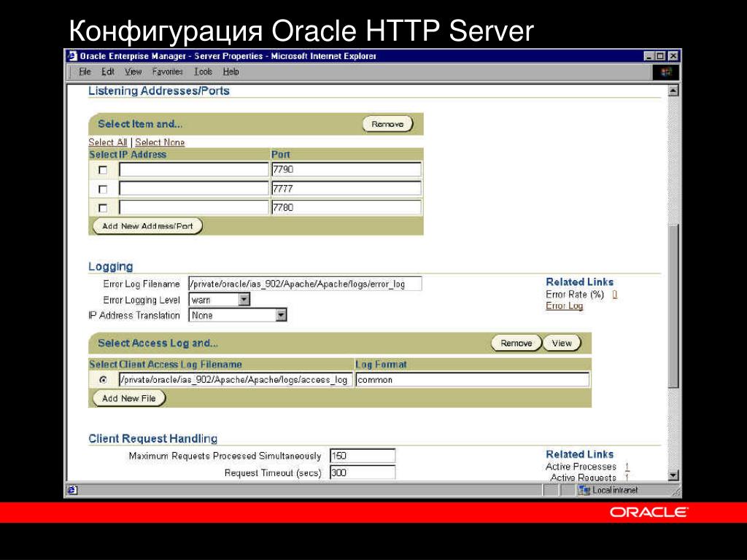The image size is (747, 560).
Task: Click the Port field containing 7777
Action: point(347,189)
